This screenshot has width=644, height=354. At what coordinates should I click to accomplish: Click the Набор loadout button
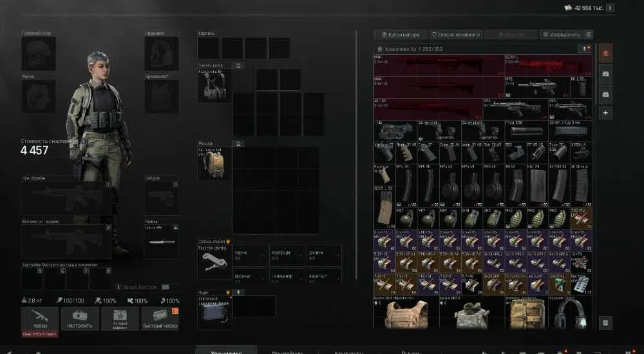[40, 319]
